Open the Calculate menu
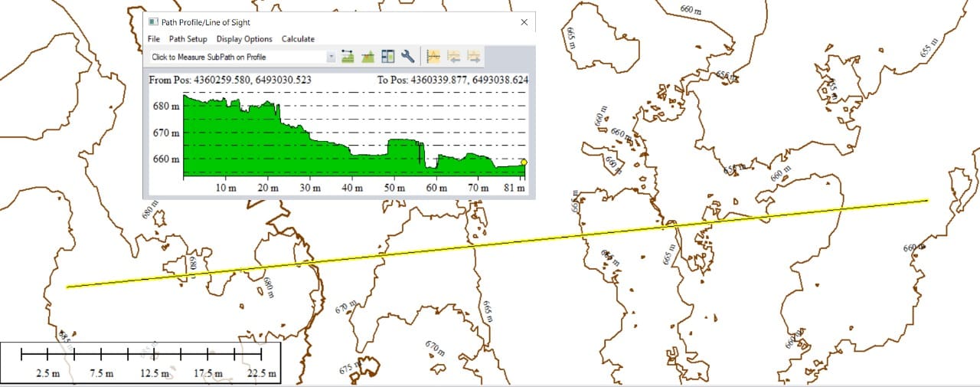The image size is (980, 387). (298, 39)
